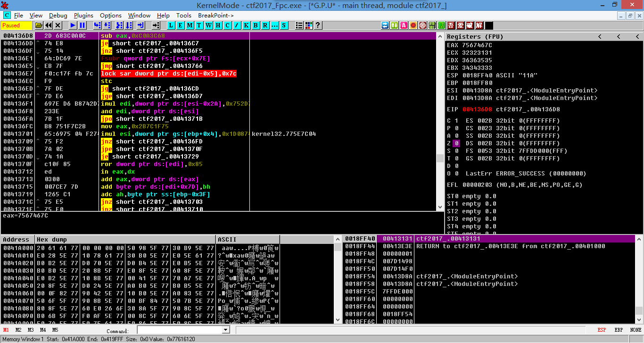Open Source window with S button

point(283,25)
